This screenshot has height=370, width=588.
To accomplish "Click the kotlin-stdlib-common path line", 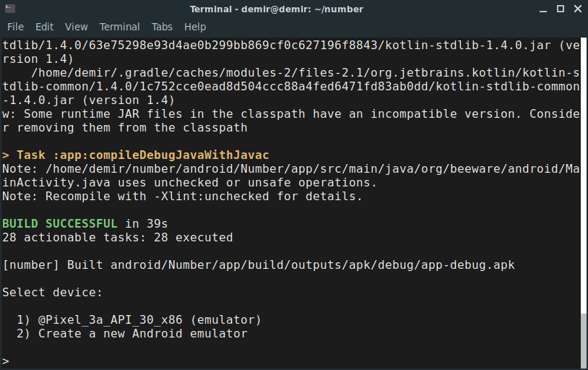I will point(290,86).
